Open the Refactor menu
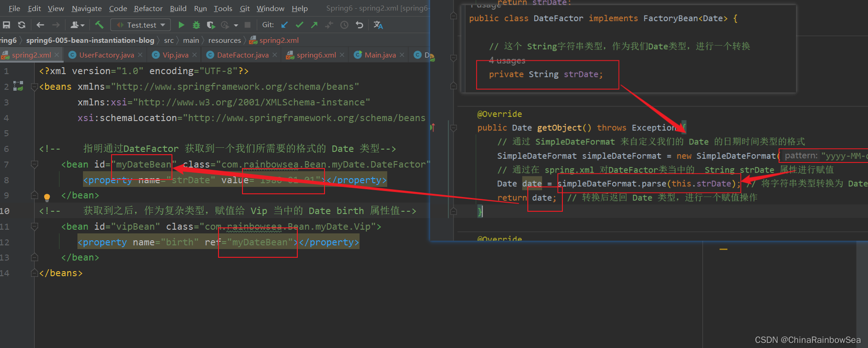The height and width of the screenshot is (348, 868). 148,8
